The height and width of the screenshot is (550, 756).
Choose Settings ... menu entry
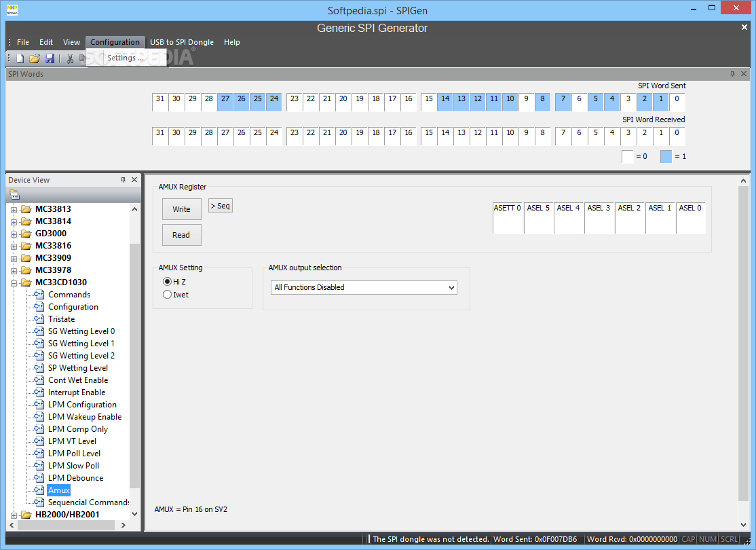tap(126, 58)
